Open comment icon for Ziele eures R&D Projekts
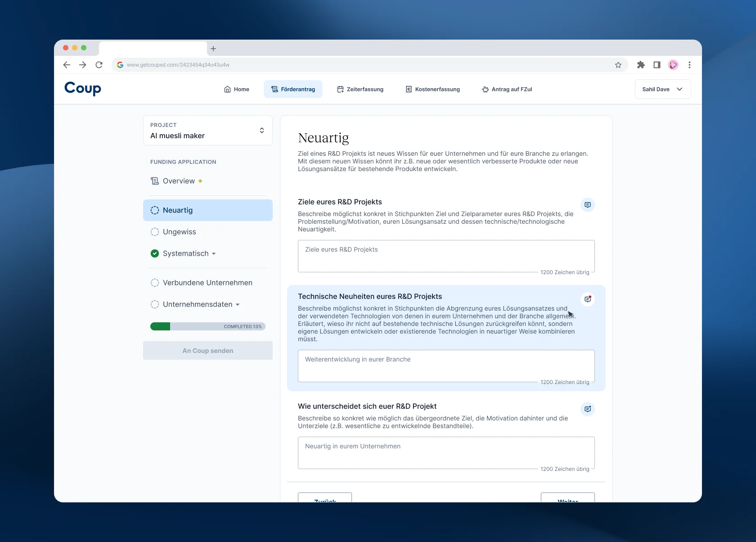Screen dimensions: 756x542 click(588, 205)
